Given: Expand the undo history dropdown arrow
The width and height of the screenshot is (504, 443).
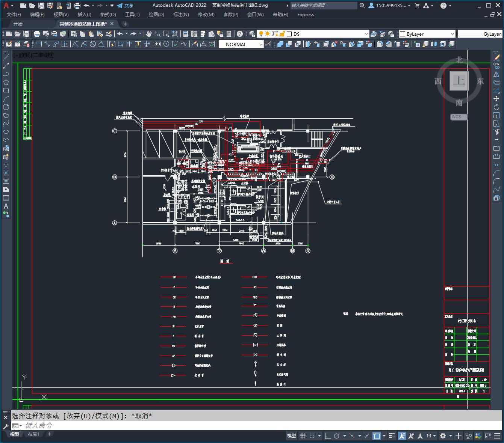Looking at the screenshot, I should 127,33.
